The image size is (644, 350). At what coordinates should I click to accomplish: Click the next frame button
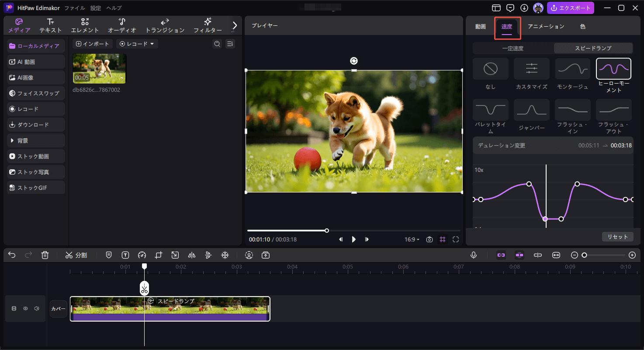367,239
